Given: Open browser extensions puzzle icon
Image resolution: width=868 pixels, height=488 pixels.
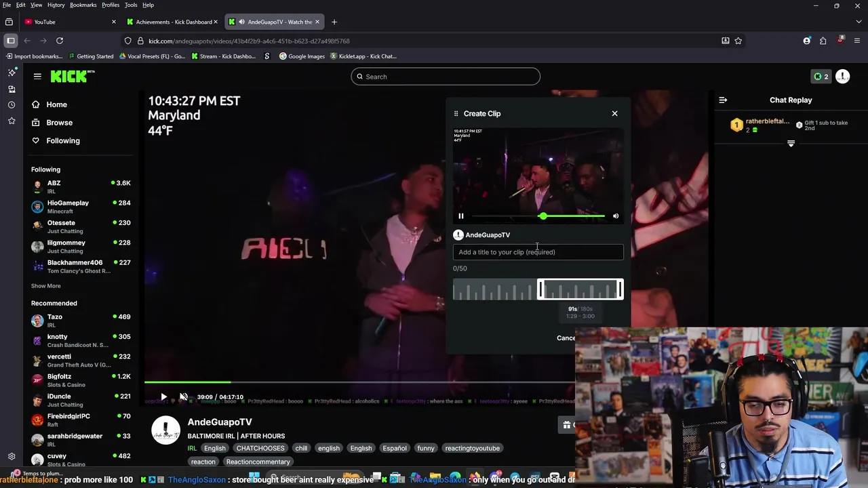Looking at the screenshot, I should (x=823, y=41).
